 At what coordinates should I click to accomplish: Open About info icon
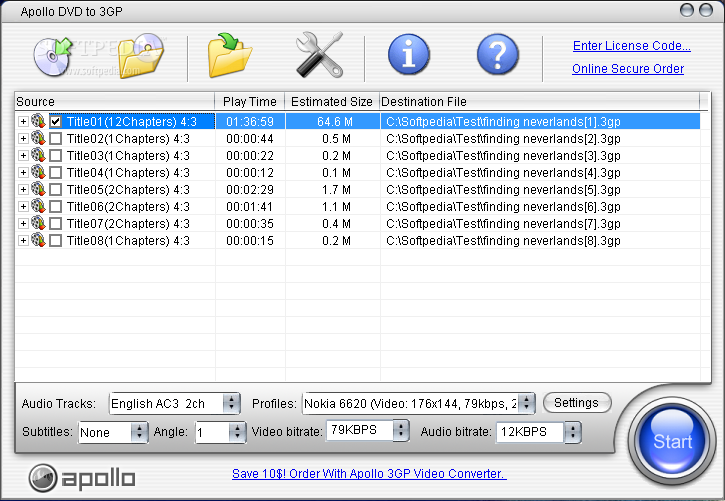(x=408, y=55)
